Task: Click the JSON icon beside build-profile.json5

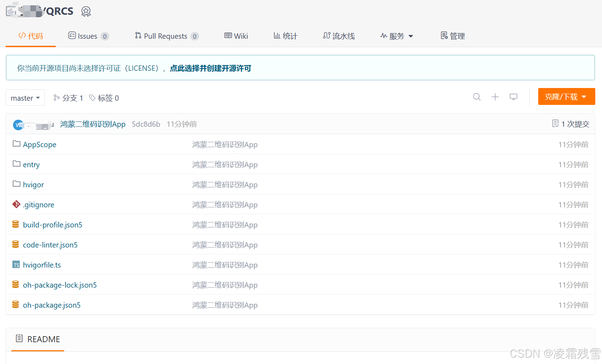Action: click(16, 224)
